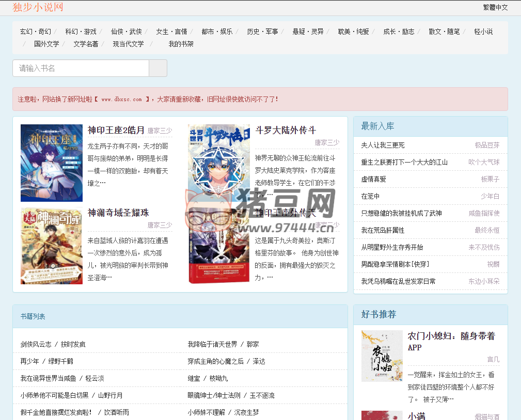Open 我凭乌鸦嘴在乱世发家日常
Viewport: 521px width, 420px height.
point(399,281)
